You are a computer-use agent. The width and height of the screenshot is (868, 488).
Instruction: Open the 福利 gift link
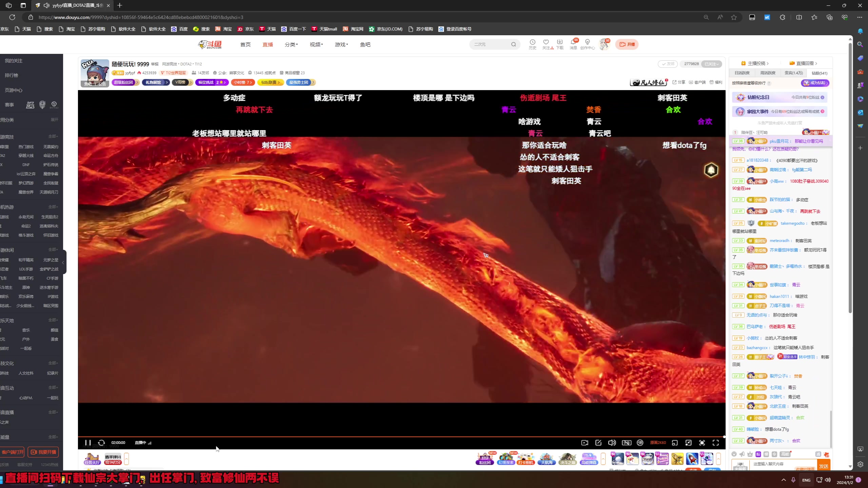pyautogui.click(x=716, y=82)
